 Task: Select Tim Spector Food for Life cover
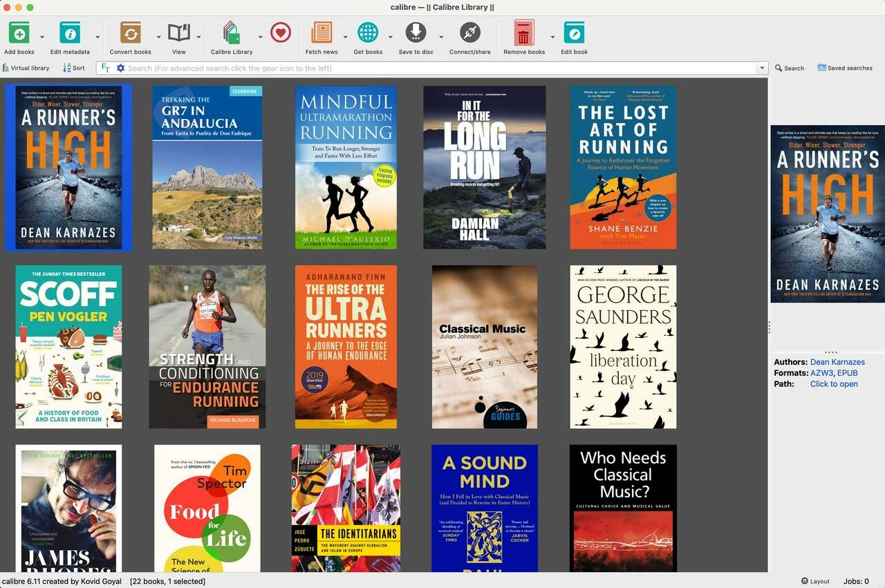207,509
